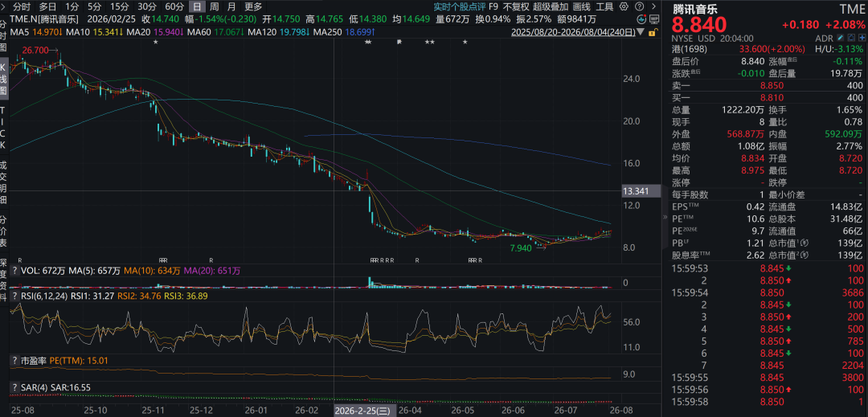Click the 2026-2-25(三) crosshair date marker
Image resolution: width=868 pixels, height=417 pixels.
365,411
